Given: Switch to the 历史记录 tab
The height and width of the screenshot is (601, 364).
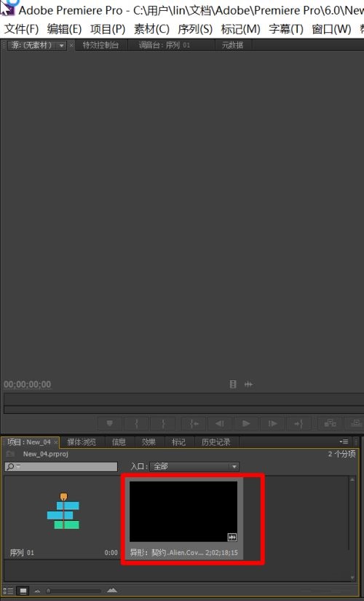Looking at the screenshot, I should click(x=216, y=442).
